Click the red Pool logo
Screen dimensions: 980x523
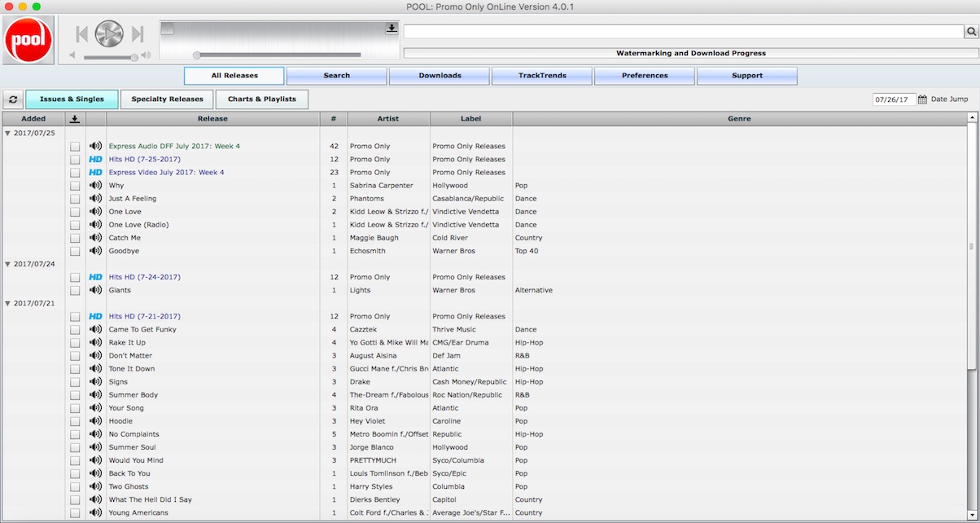(28, 39)
